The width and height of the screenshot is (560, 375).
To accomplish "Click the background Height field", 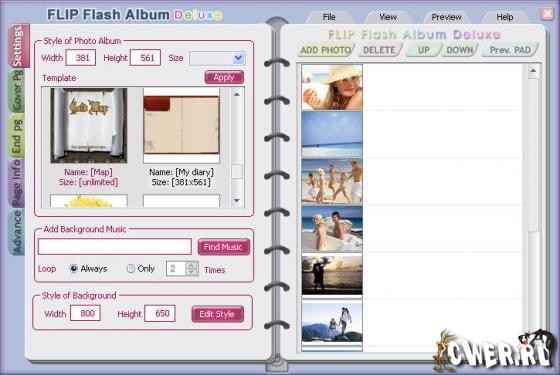I will [x=160, y=313].
